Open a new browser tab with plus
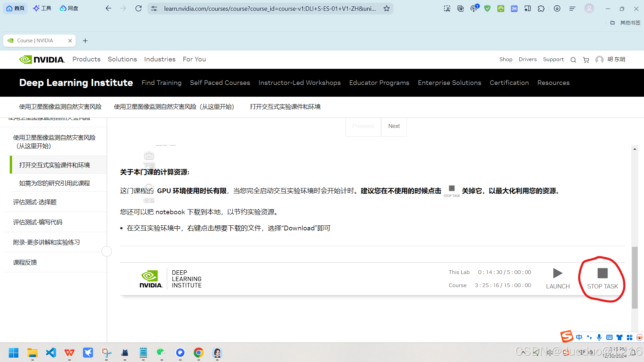Image resolution: width=644 pixels, height=362 pixels. click(85, 41)
